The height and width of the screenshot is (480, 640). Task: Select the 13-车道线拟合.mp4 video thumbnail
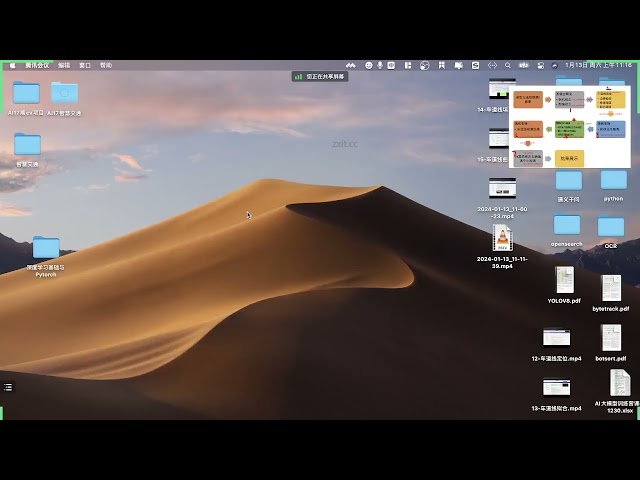557,387
